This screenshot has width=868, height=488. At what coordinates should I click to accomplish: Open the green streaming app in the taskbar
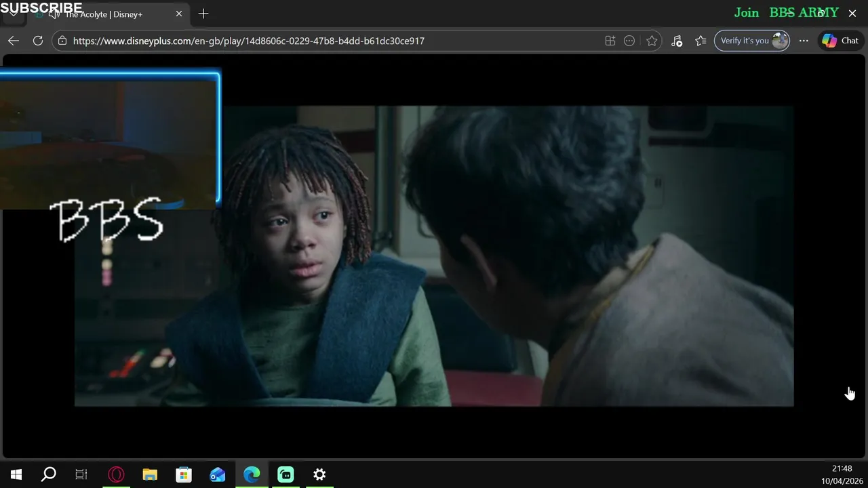click(285, 475)
